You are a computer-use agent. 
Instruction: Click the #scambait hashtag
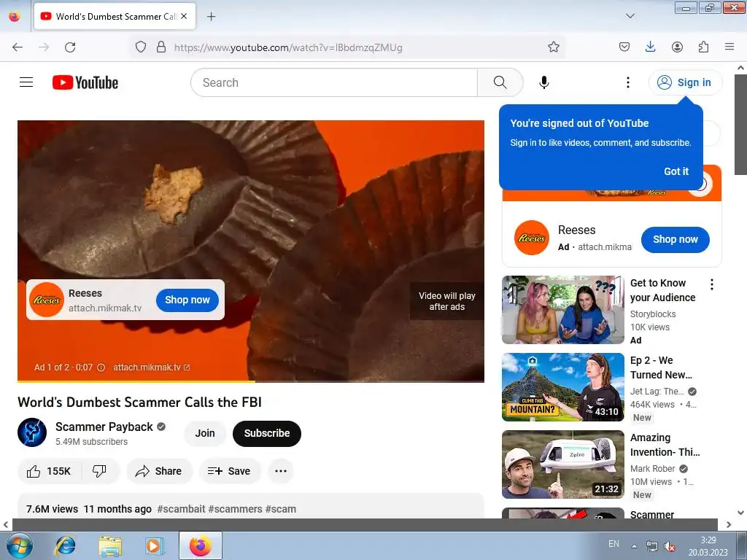181,509
